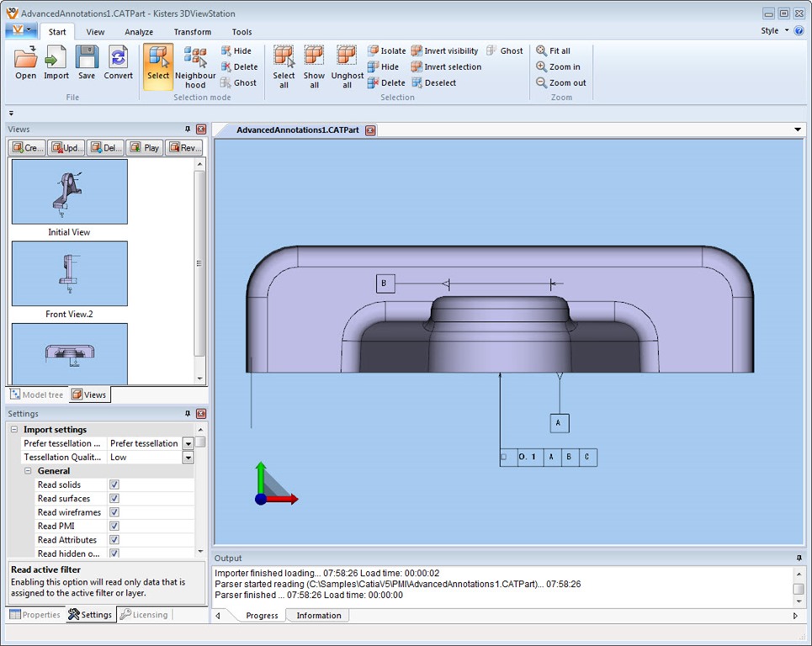Close the AdvancedAnnotations1.CATPart document tab
This screenshot has width=812, height=646.
(x=370, y=130)
